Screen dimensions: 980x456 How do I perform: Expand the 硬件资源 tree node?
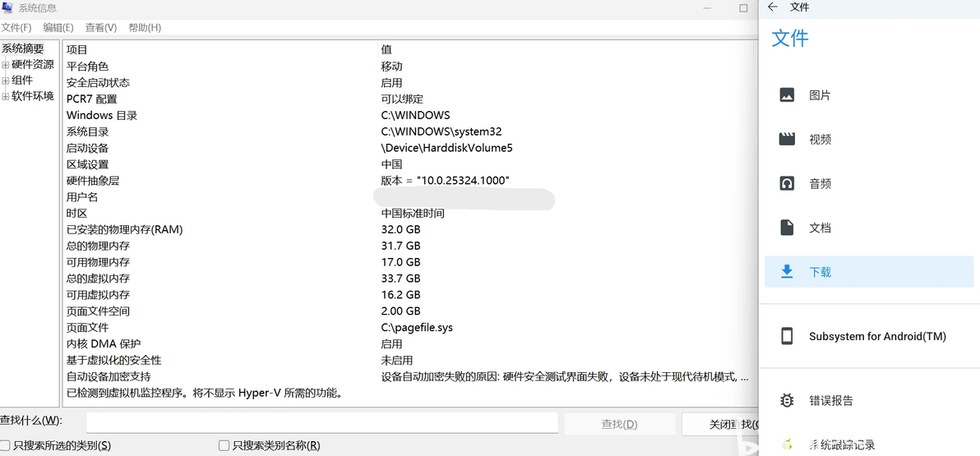coord(6,64)
